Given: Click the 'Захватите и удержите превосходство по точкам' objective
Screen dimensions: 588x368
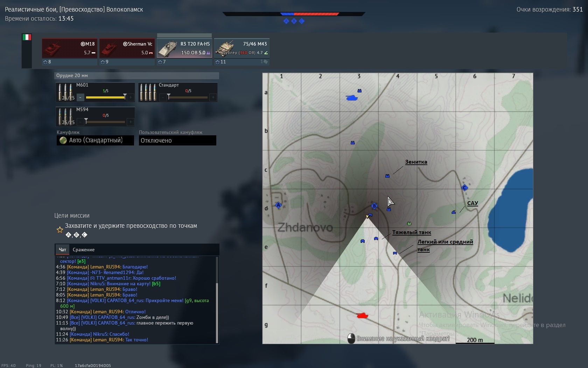Looking at the screenshot, I should coord(131,226).
